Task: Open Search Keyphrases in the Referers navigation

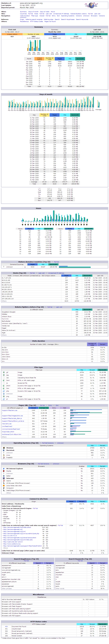Action: point(67,19)
